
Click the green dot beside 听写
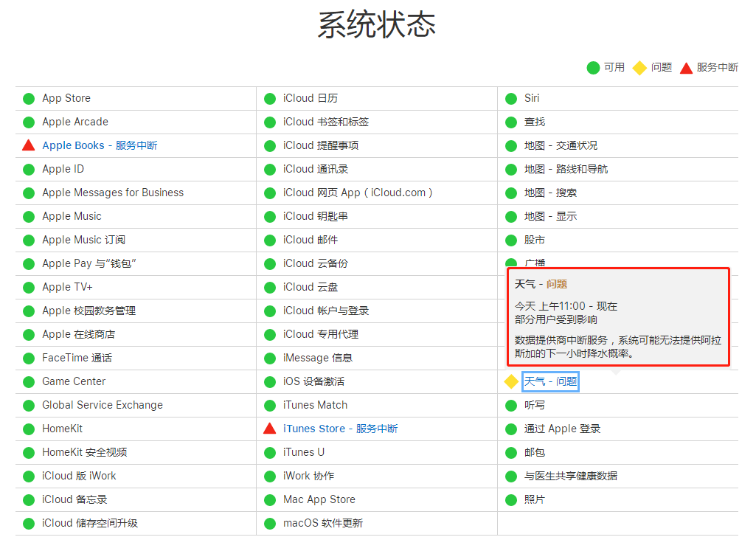coord(511,406)
